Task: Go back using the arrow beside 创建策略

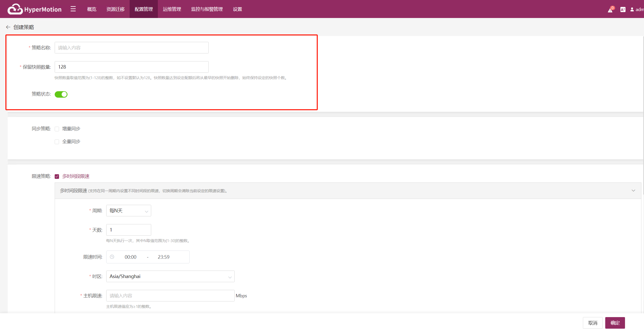Action: pyautogui.click(x=8, y=27)
